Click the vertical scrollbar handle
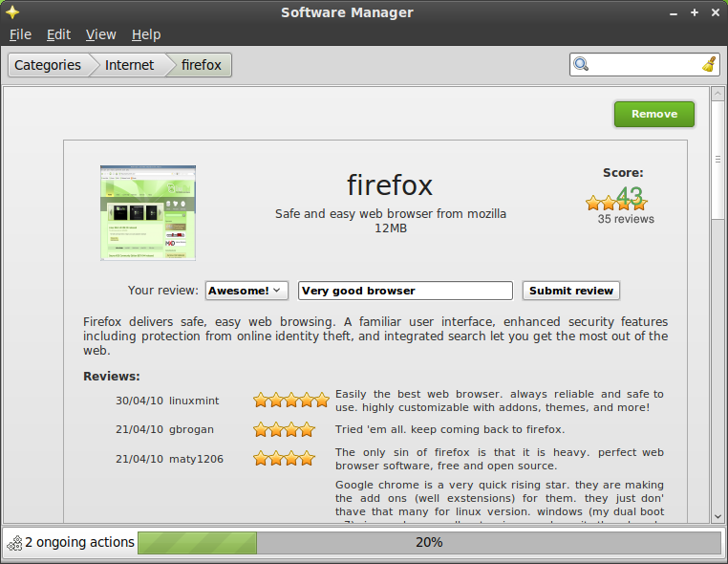This screenshot has width=728, height=564. pos(717,160)
